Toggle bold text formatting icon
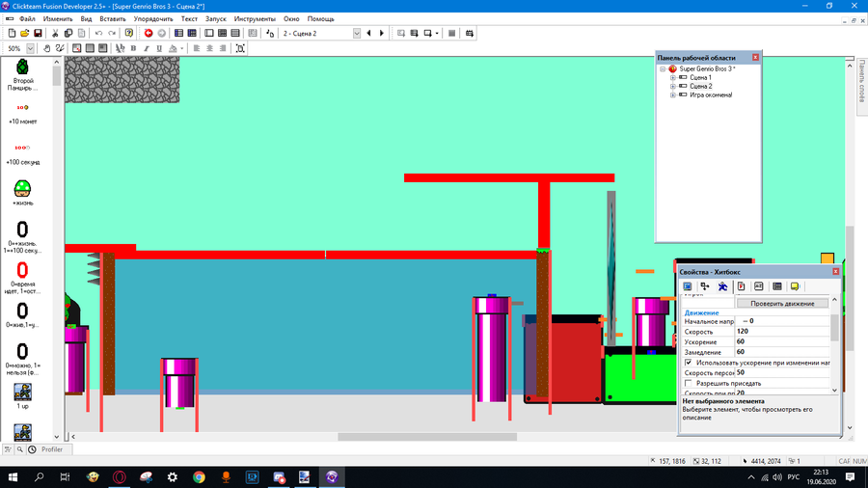This screenshot has height=488, width=868. (x=133, y=48)
